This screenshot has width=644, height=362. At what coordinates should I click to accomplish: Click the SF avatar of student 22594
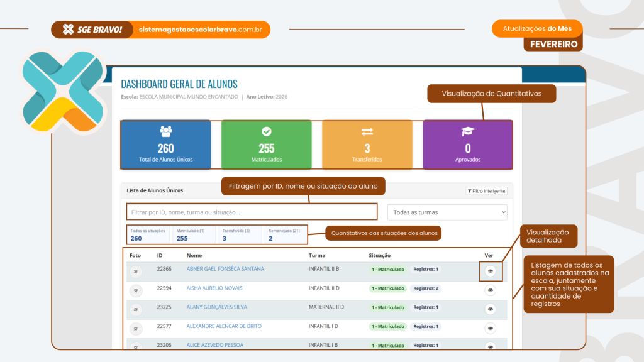click(x=135, y=290)
